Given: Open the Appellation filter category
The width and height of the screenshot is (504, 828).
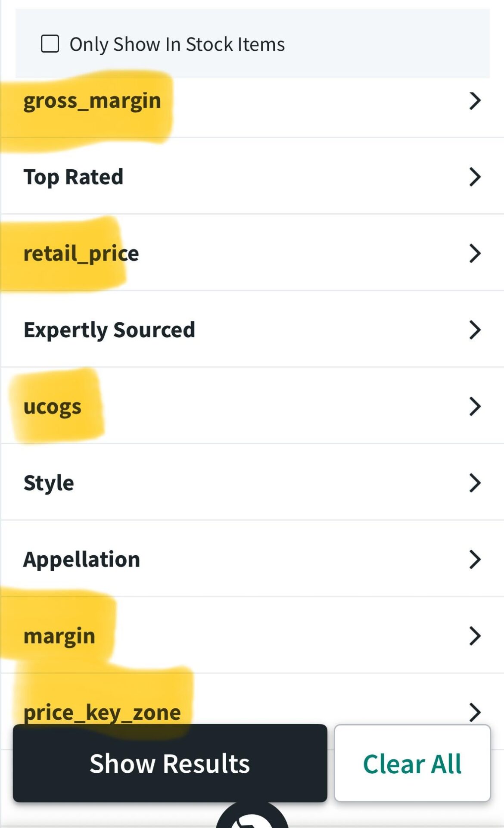Looking at the screenshot, I should pos(82,559).
